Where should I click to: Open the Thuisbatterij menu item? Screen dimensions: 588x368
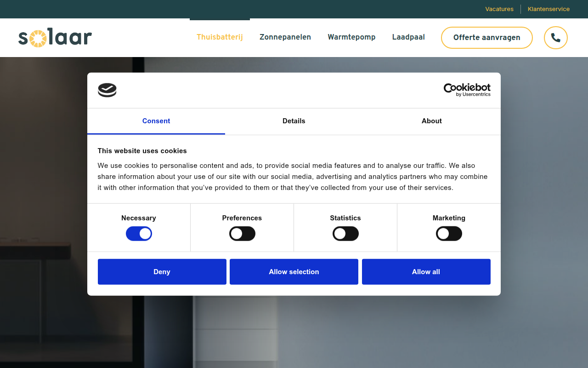[x=220, y=37]
